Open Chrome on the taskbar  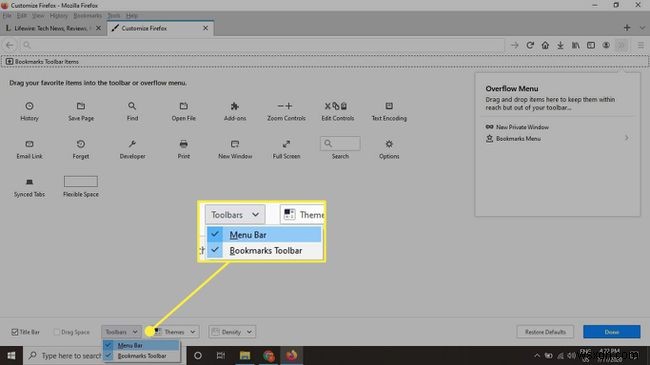[268, 356]
